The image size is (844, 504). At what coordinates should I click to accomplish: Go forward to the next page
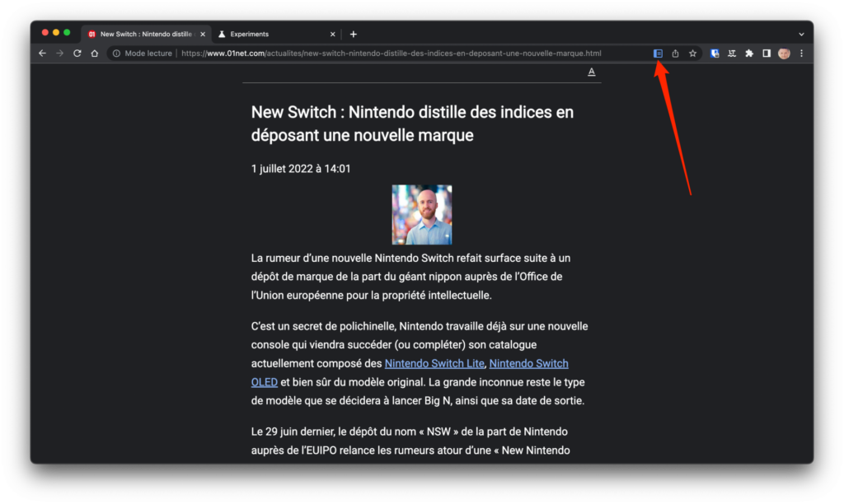[x=59, y=54]
